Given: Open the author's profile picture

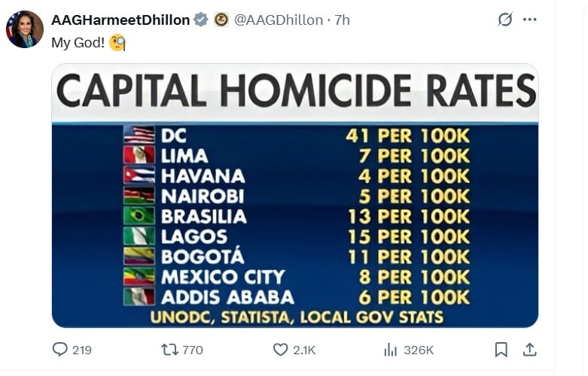Looking at the screenshot, I should tap(25, 29).
